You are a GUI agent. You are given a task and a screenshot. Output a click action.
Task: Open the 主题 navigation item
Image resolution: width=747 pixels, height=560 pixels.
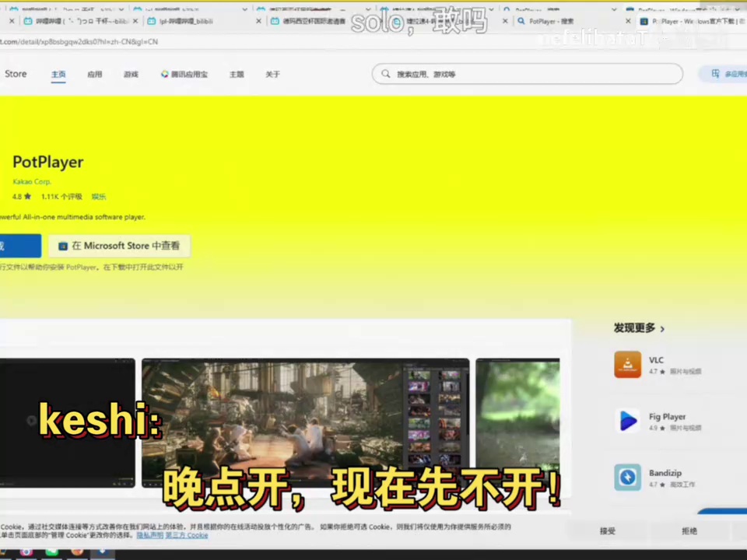[237, 75]
